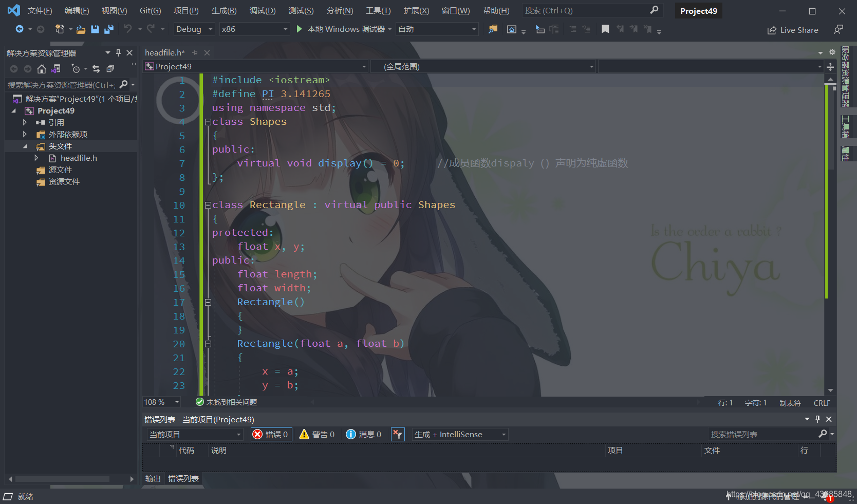The width and height of the screenshot is (857, 504).
Task: Toggle the 错误 0 errors filter
Action: pyautogui.click(x=271, y=434)
